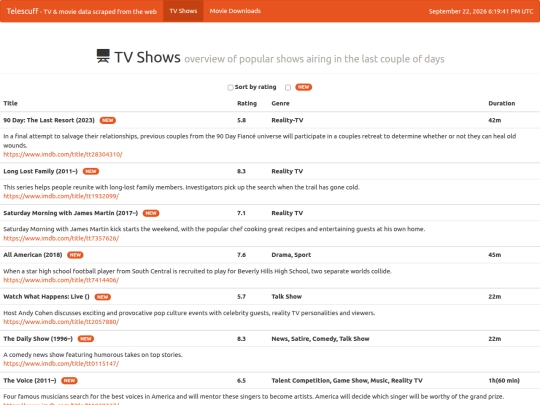This screenshot has height=405, width=540.
Task: Click duration 42m of 90 Day row
Action: [x=495, y=120]
